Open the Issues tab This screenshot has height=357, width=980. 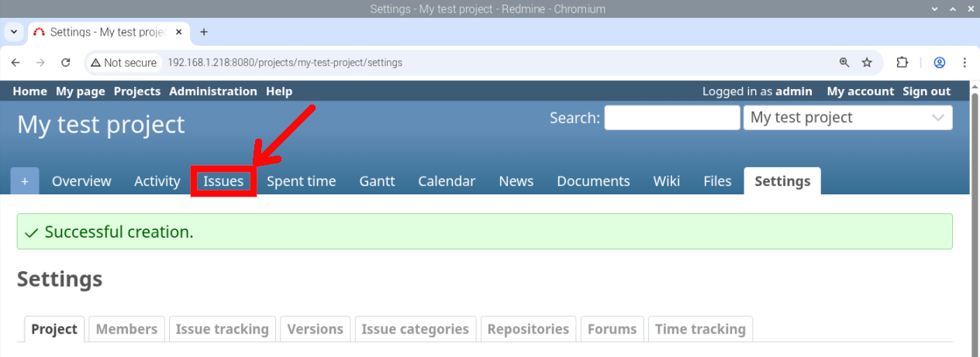pyautogui.click(x=223, y=181)
